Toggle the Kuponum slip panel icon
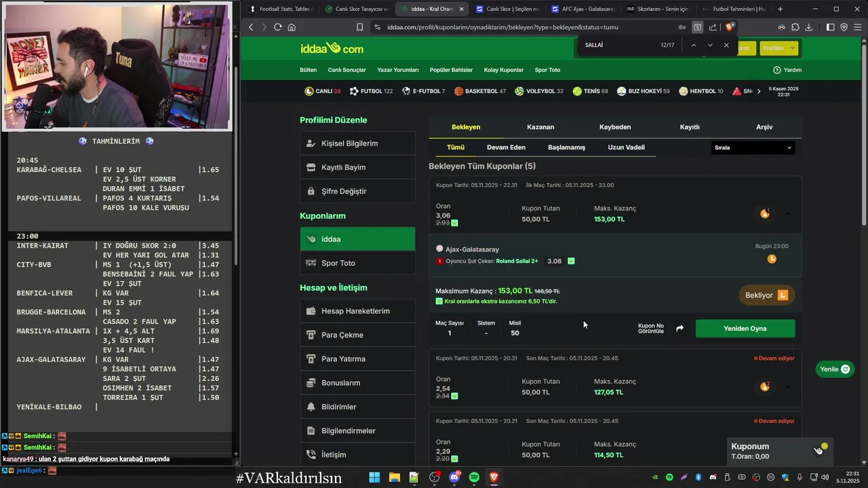Image resolution: width=868 pixels, height=488 pixels. point(818,450)
